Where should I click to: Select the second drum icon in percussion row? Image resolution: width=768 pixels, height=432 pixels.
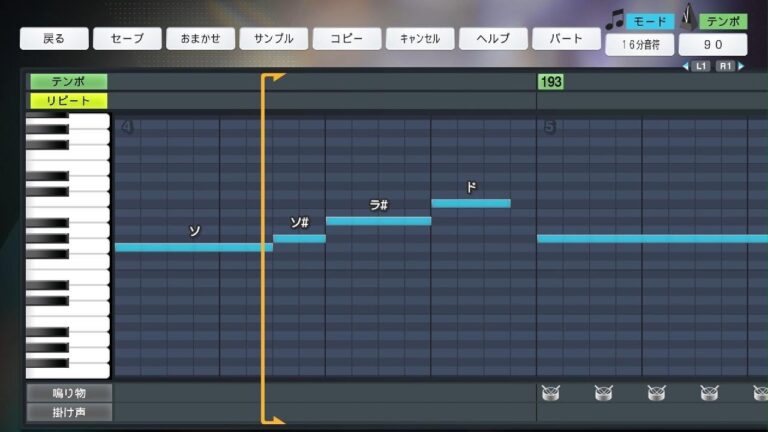(x=603, y=393)
